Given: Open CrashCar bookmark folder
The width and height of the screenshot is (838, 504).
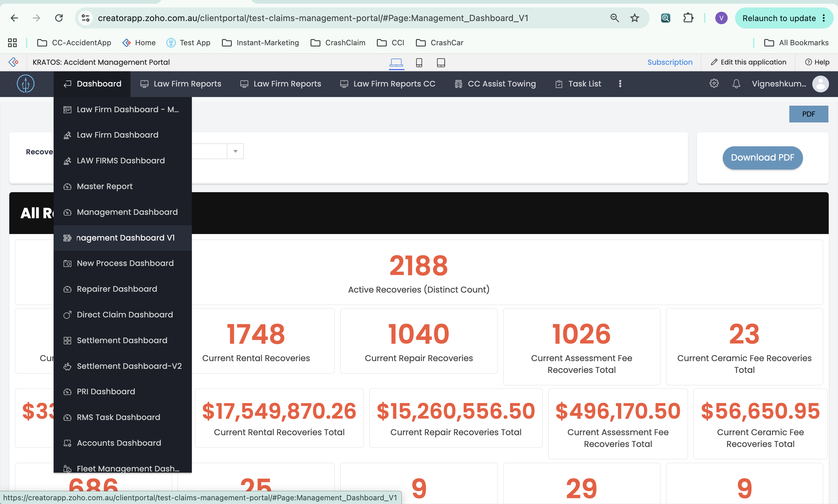Looking at the screenshot, I should tap(439, 42).
